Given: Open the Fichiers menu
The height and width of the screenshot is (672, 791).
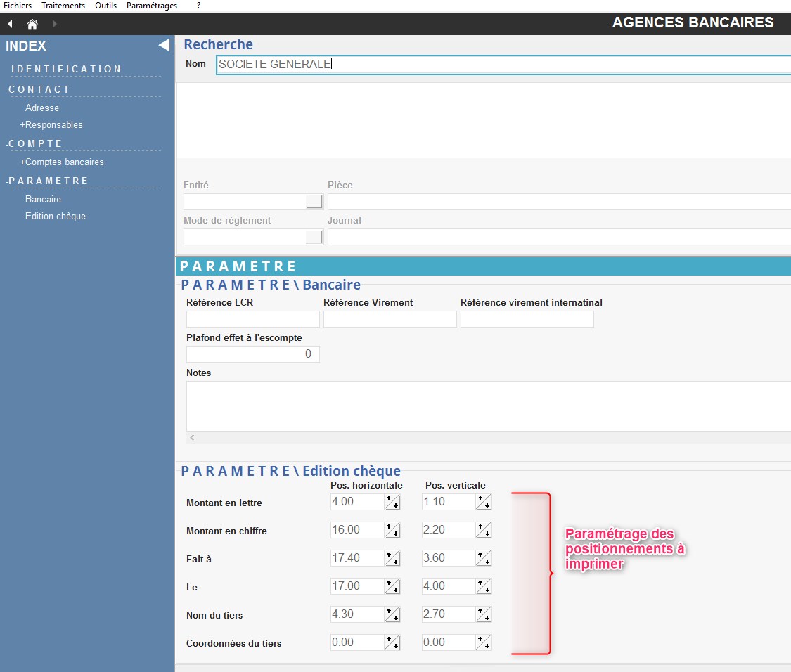Looking at the screenshot, I should [x=18, y=6].
